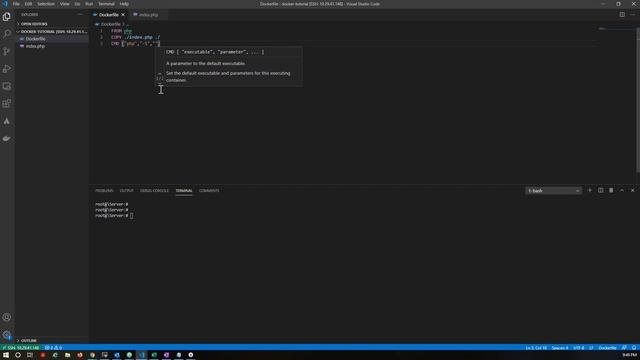Change encoding via UTF-8 status item
Screen dimensions: 640x360
tap(578, 348)
